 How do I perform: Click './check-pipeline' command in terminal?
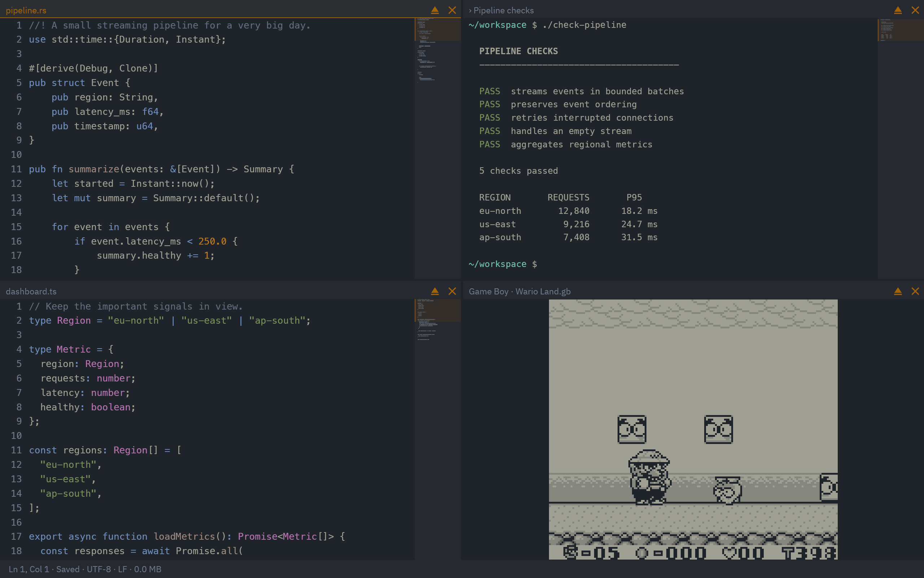[584, 25]
